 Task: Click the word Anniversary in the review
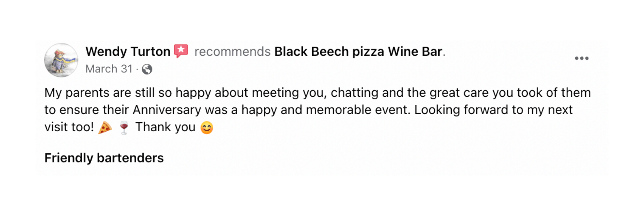(x=167, y=110)
